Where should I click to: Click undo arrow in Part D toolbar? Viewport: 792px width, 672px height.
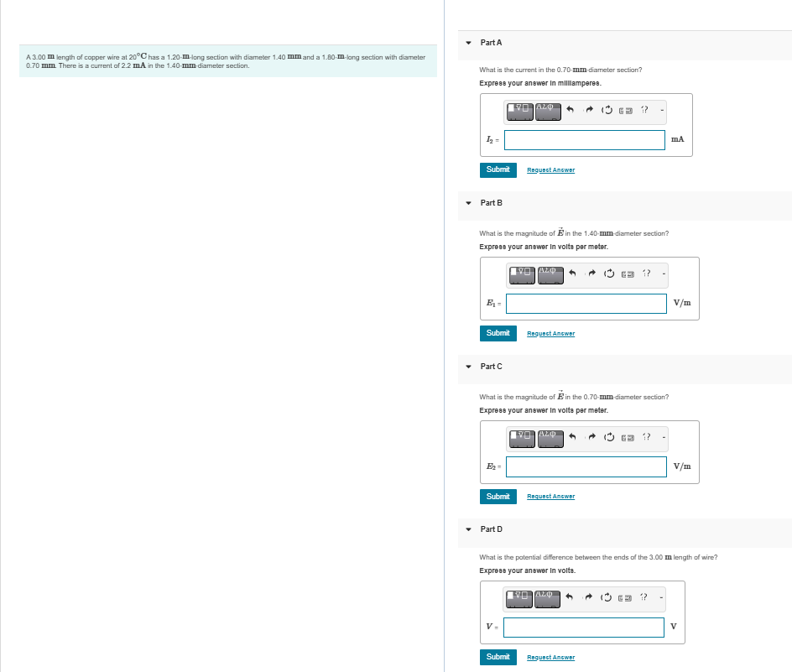[x=569, y=596]
